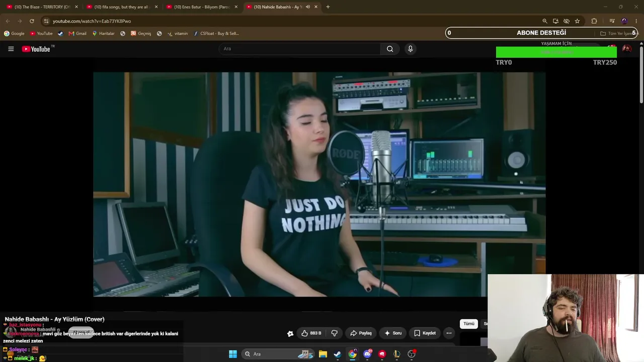View site information icon in address bar
The width and height of the screenshot is (644, 362).
point(46,21)
